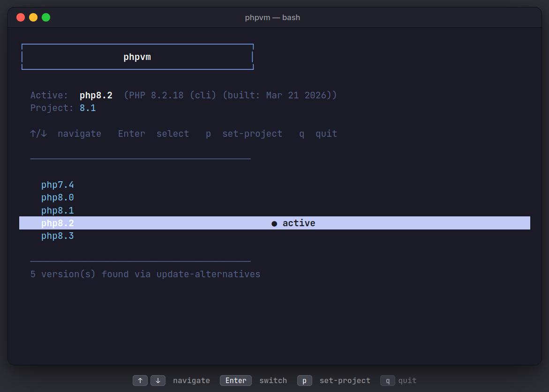Close the terminal window with red button
This screenshot has height=392, width=549.
pyautogui.click(x=21, y=17)
